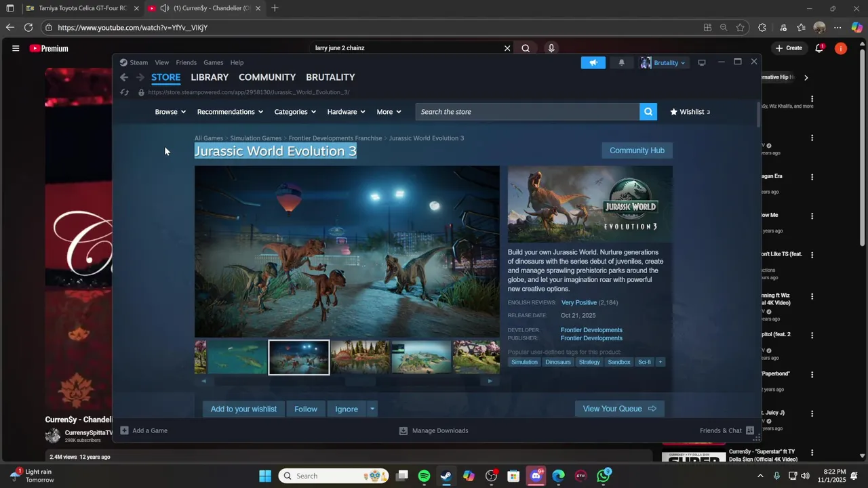868x488 pixels.
Task: Open YouTube hamburger guide menu
Action: [x=16, y=48]
